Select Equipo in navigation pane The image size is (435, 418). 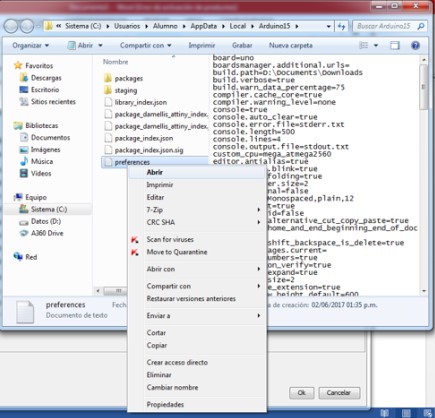pos(30,197)
